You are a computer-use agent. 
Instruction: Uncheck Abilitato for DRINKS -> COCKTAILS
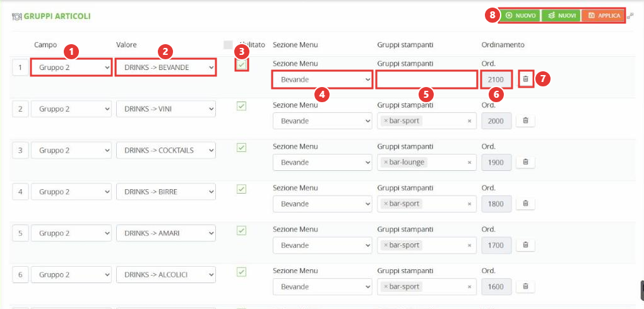pos(241,148)
